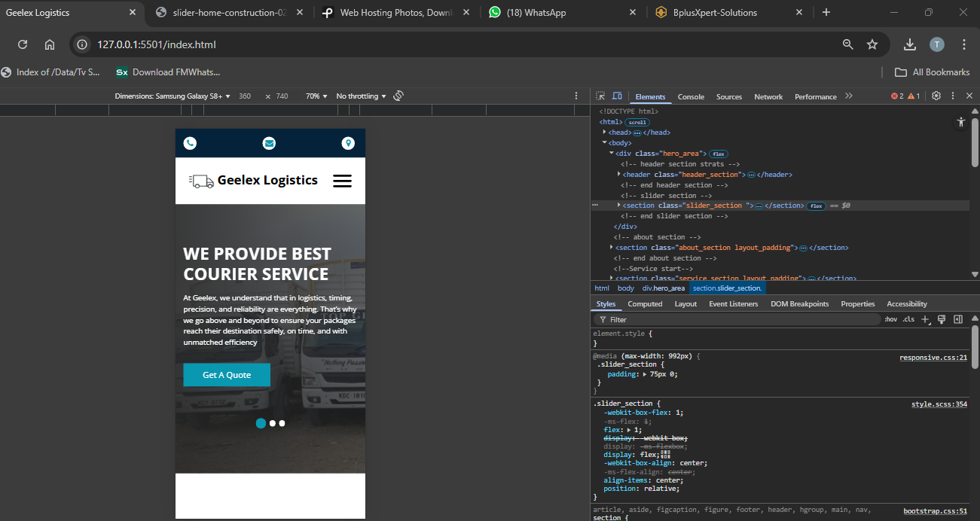Viewport: 980px width, 521px height.
Task: Click the phone icon in top bar
Action: pyautogui.click(x=190, y=143)
